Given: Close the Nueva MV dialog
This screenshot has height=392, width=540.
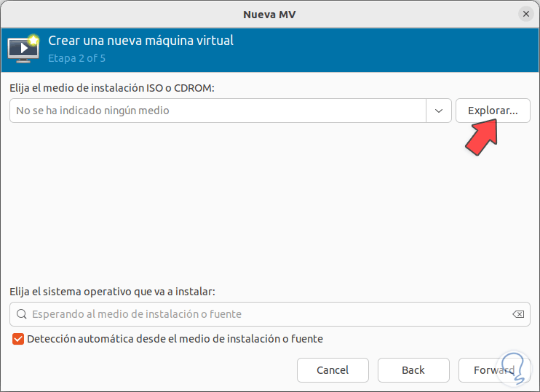Looking at the screenshot, I should [x=525, y=14].
